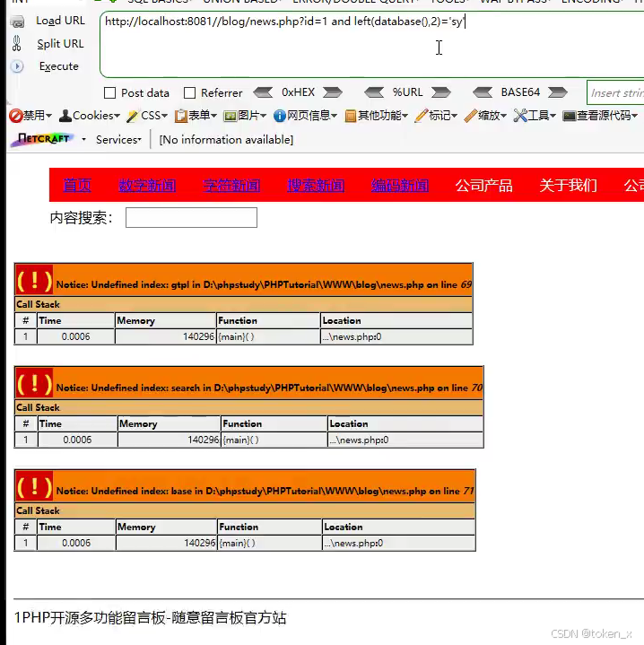Click the red 禁用 disable icon
The width and height of the screenshot is (644, 645).
pyautogui.click(x=16, y=116)
